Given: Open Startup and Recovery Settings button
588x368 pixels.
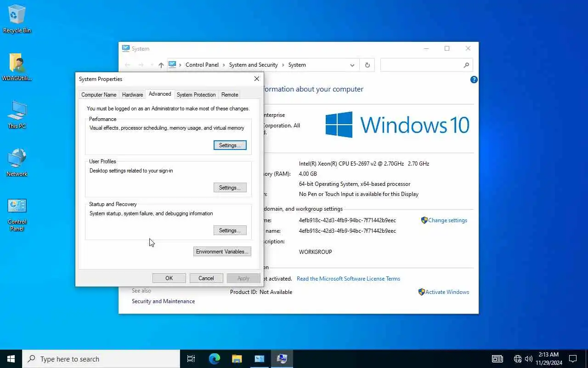Looking at the screenshot, I should point(230,230).
